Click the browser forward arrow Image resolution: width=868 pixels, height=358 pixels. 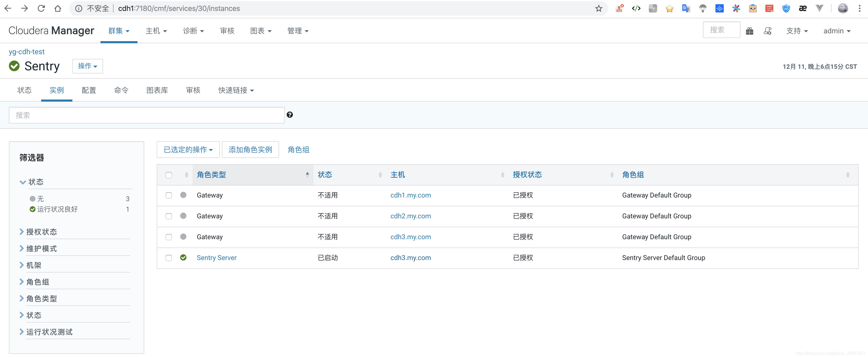pyautogui.click(x=24, y=8)
